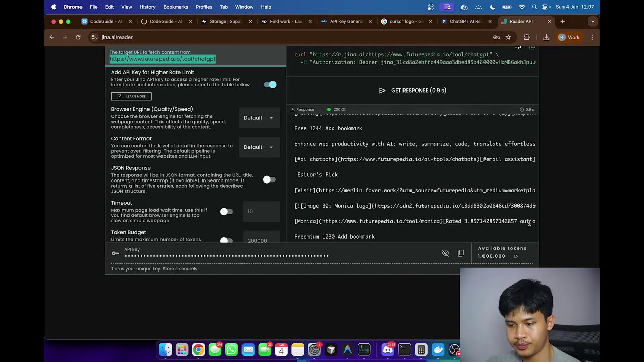Open Docker Desktop from the dock
This screenshot has height=362, width=644.
(438, 349)
